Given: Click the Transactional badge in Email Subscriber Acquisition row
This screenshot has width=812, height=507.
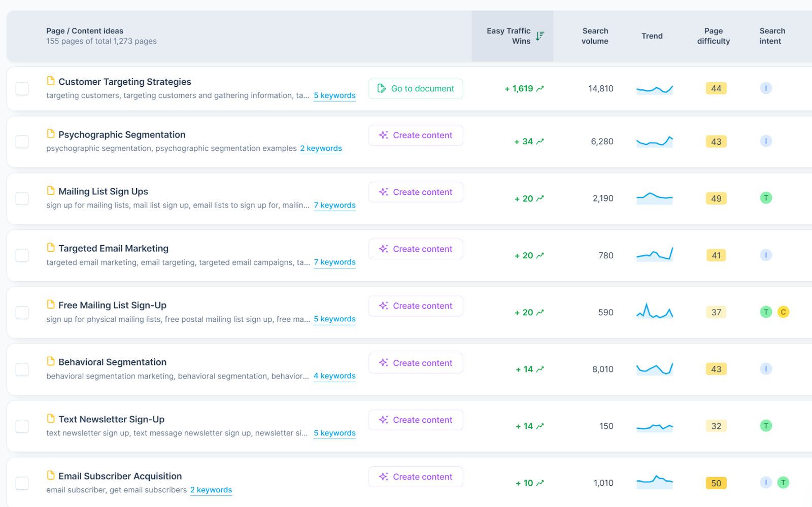Looking at the screenshot, I should click(783, 483).
